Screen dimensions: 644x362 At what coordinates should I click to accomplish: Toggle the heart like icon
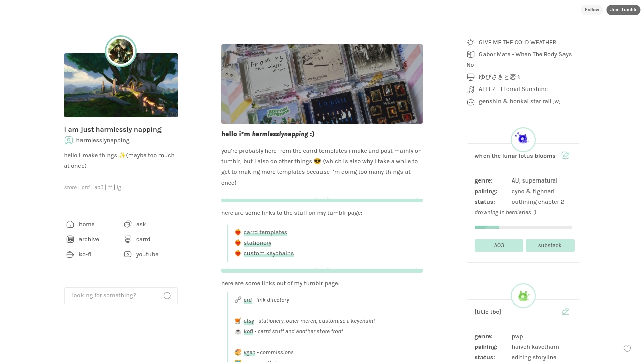coord(627,348)
